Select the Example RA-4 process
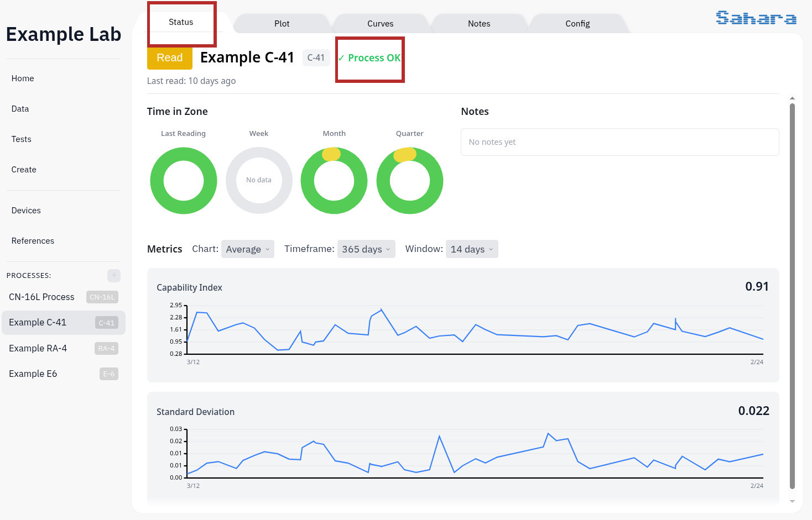 tap(38, 348)
